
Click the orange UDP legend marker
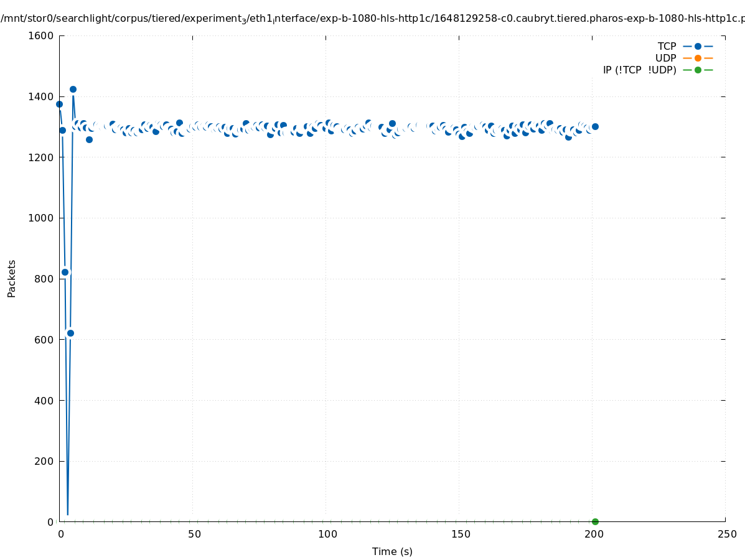[698, 58]
